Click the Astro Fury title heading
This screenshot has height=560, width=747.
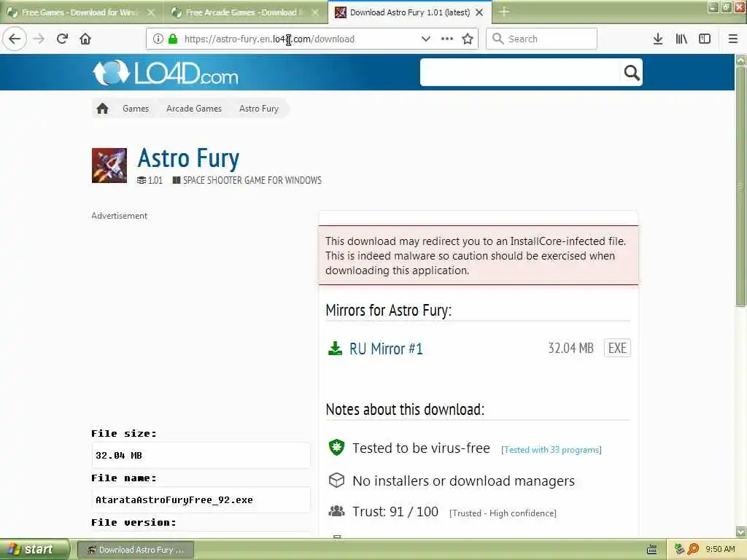click(x=188, y=158)
